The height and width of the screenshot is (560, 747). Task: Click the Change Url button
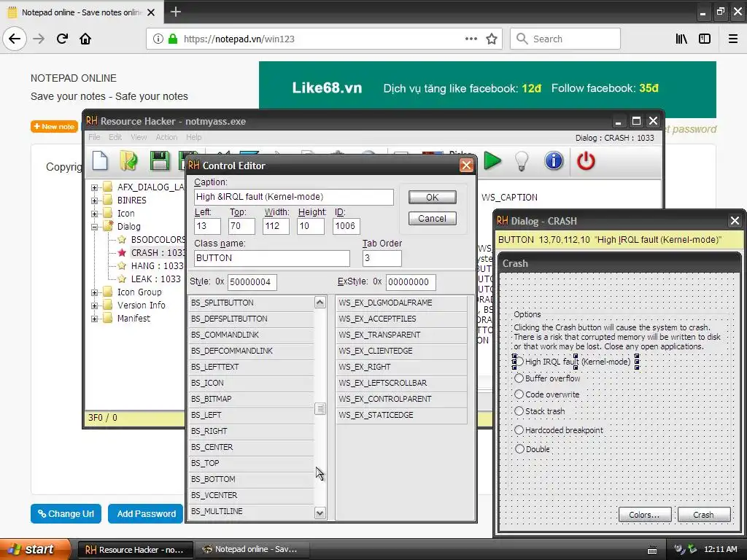click(66, 514)
